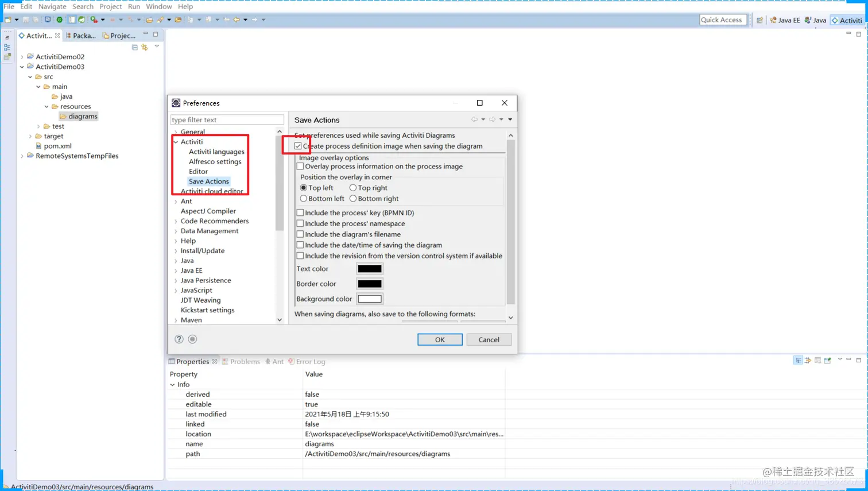This screenshot has width=868, height=491.
Task: Select Bottom right overlay position
Action: tap(353, 199)
